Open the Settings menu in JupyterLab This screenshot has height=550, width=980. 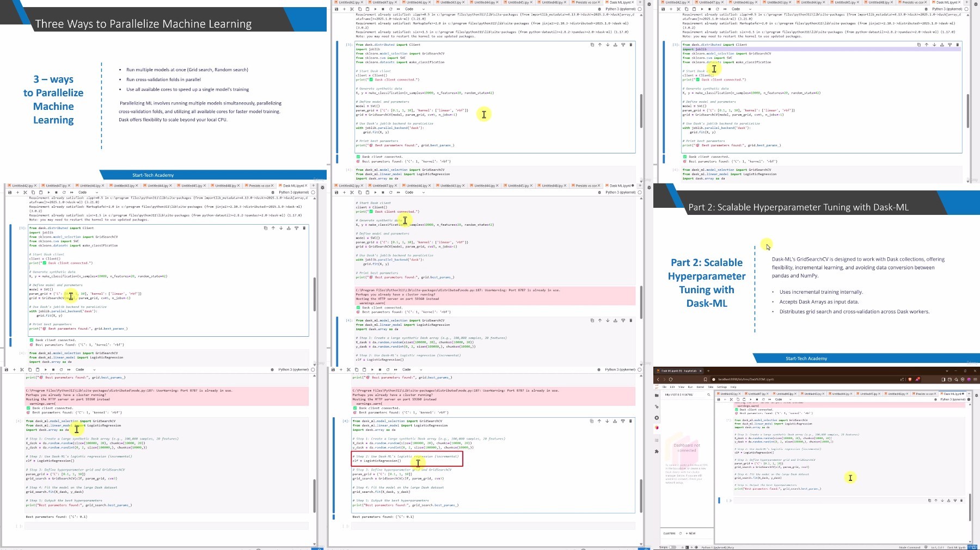point(722,387)
